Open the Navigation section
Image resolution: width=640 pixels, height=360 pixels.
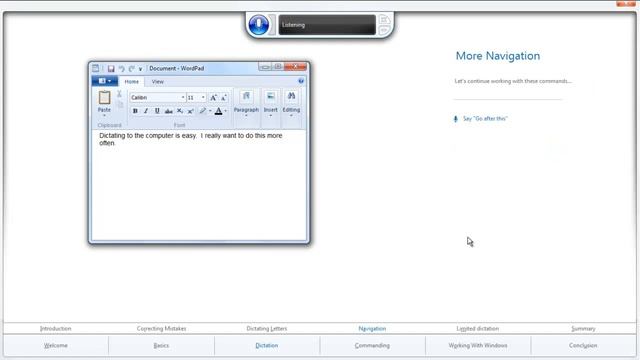coord(372,329)
